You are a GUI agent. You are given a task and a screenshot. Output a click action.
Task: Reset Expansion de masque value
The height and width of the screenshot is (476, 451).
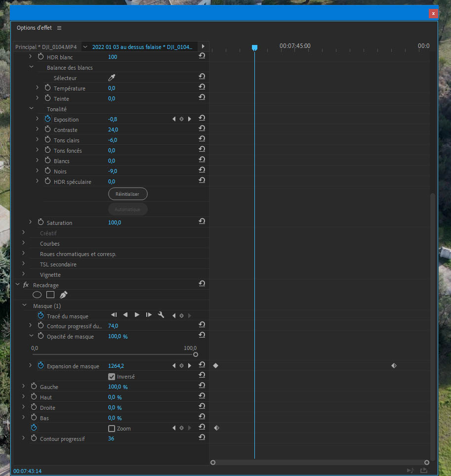pyautogui.click(x=202, y=365)
